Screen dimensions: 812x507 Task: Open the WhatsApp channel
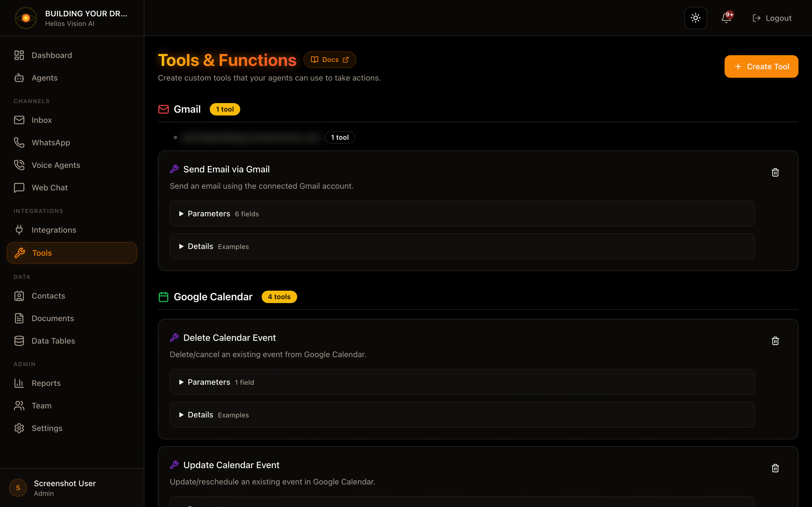(x=51, y=143)
